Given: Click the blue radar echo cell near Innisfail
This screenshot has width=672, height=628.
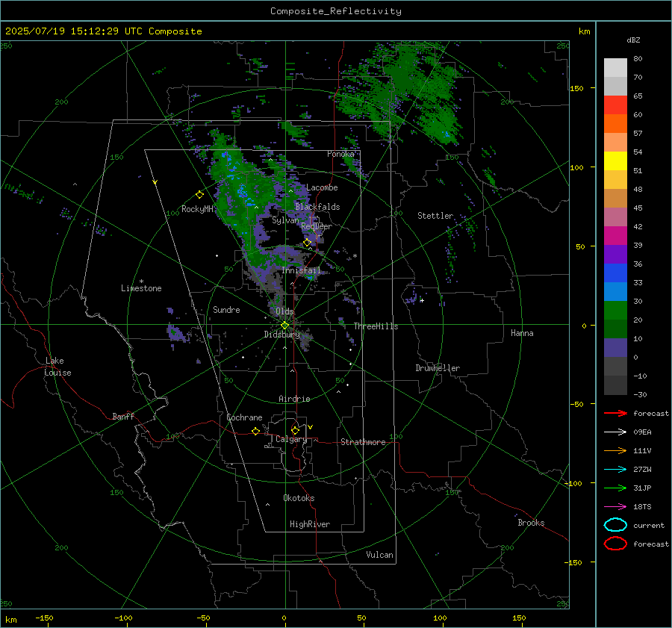Looking at the screenshot, I should 311,278.
